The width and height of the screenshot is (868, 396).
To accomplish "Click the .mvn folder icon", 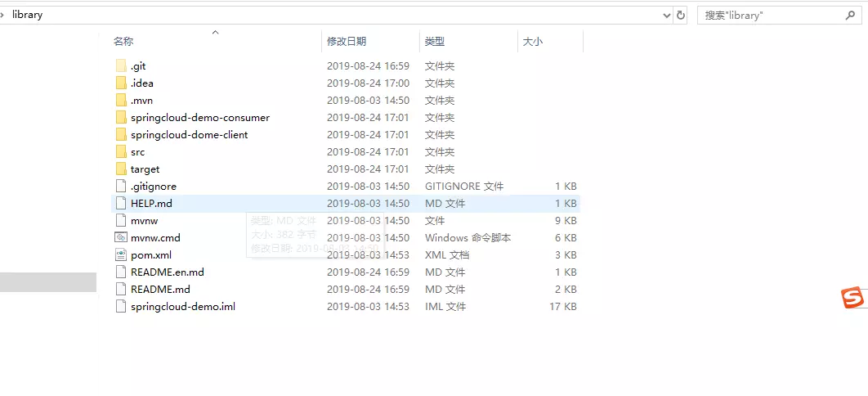I will click(x=121, y=101).
